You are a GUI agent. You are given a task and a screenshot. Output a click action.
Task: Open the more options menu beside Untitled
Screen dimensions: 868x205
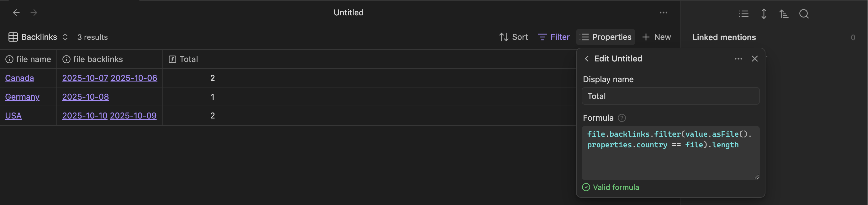(x=663, y=13)
